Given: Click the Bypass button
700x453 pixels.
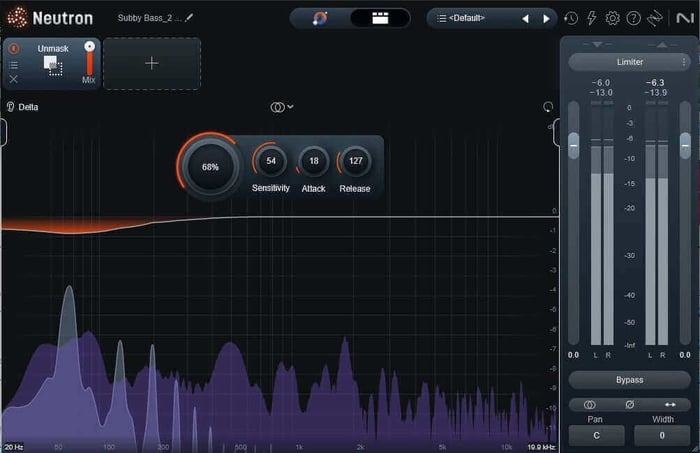Looking at the screenshot, I should pyautogui.click(x=629, y=380).
